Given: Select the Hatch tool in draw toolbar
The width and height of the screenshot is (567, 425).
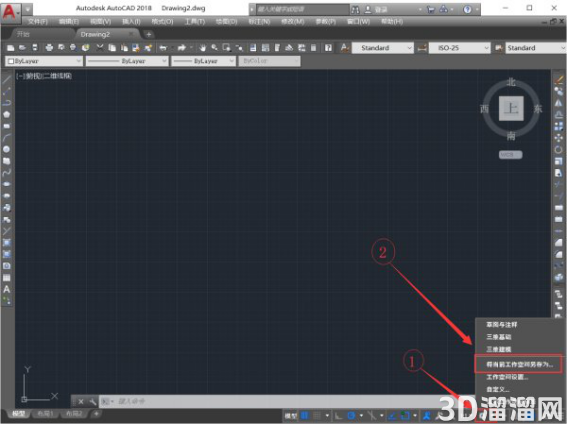Looking at the screenshot, I should pyautogui.click(x=7, y=243).
